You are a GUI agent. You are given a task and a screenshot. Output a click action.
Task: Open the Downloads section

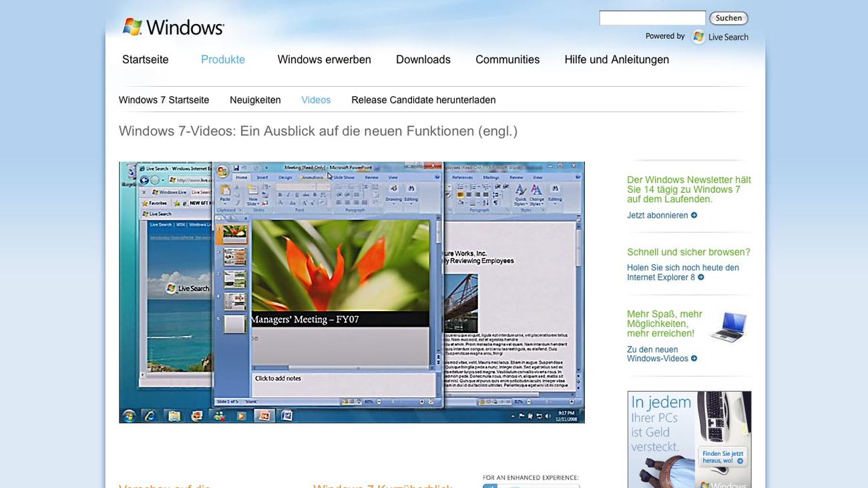[423, 59]
